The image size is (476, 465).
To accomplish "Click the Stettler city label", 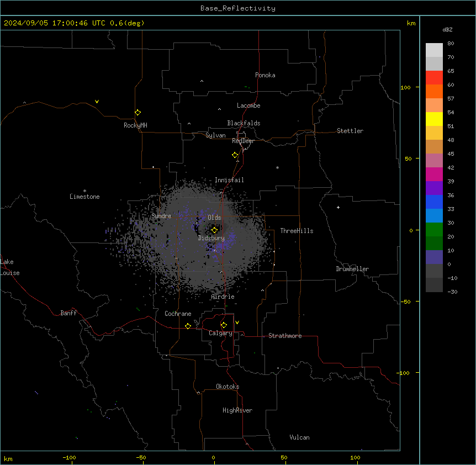I will [350, 131].
